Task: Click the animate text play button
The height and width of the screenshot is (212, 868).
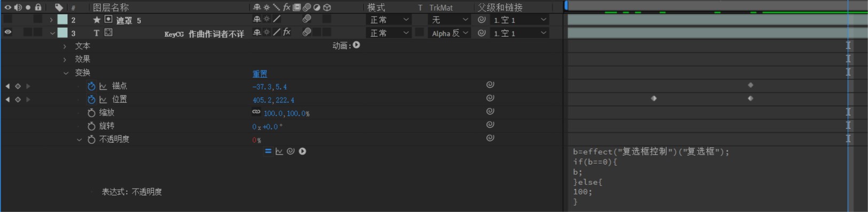Action: (357, 45)
